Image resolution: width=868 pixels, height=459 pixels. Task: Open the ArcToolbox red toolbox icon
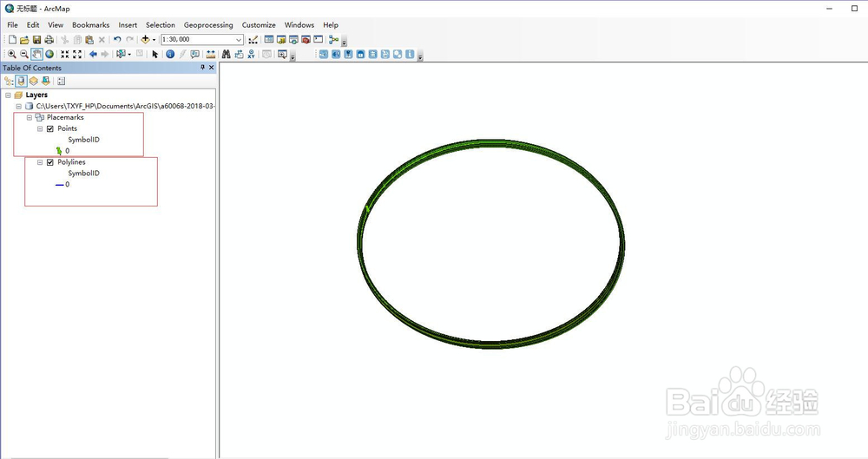coord(306,40)
